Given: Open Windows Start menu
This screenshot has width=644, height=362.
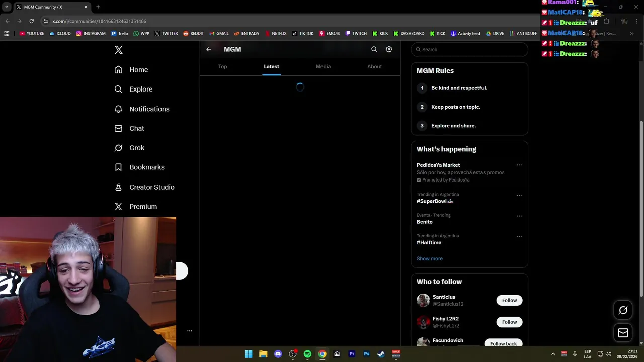Looking at the screenshot, I should [248, 354].
